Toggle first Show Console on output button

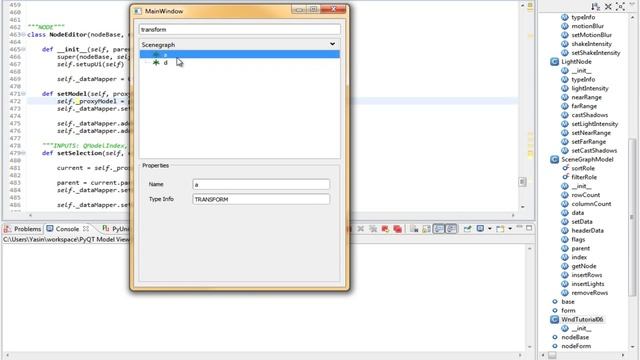[x=439, y=229]
